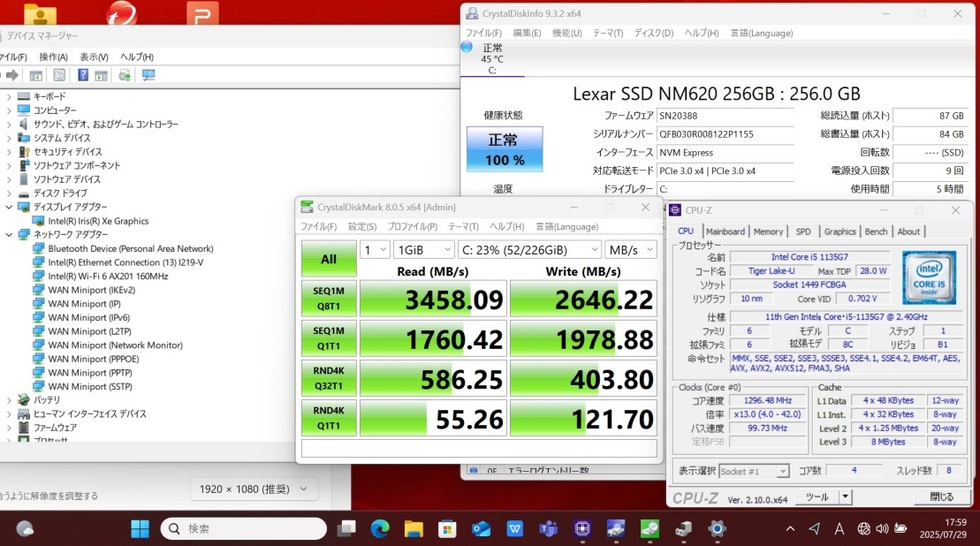
Task: Collapse the ネットワーク アダプター node
Action: click(x=9, y=234)
